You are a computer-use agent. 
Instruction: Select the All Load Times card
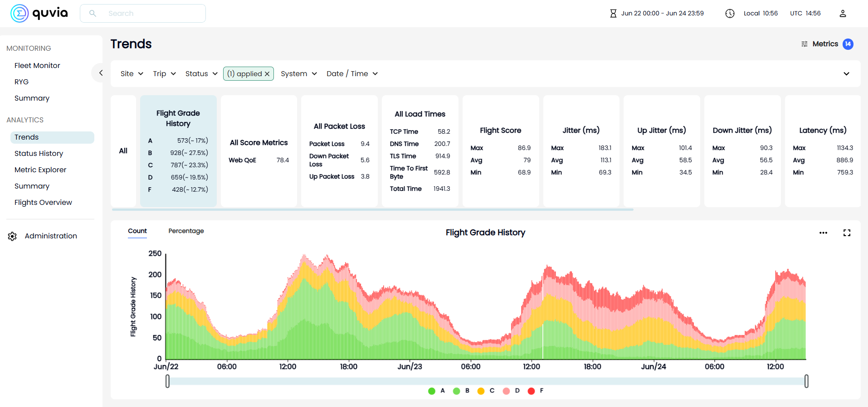420,151
